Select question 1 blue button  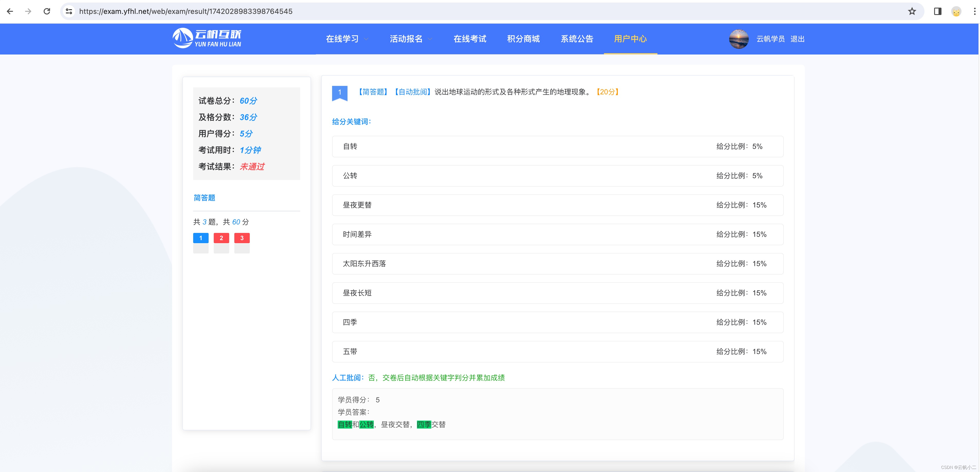(x=200, y=238)
